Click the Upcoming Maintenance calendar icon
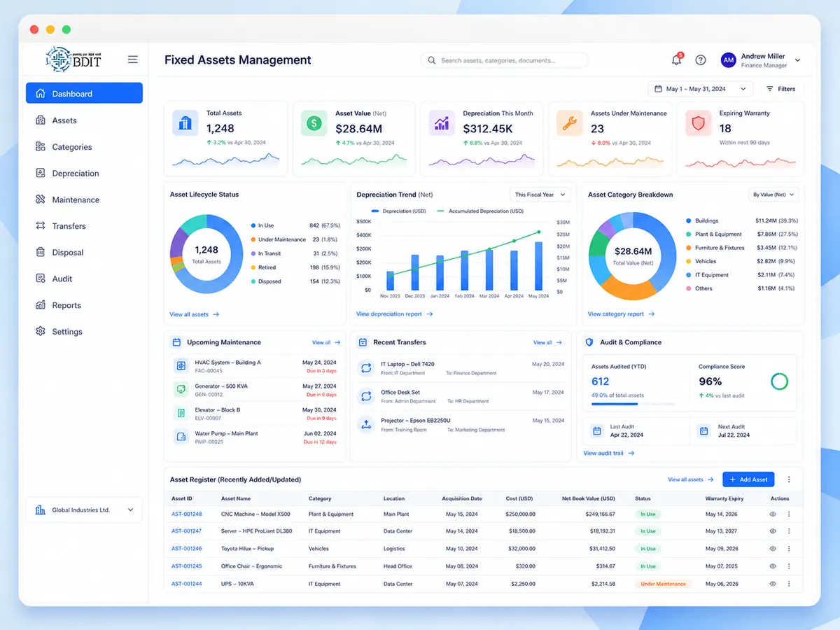Viewport: 840px width, 630px height. pos(176,342)
